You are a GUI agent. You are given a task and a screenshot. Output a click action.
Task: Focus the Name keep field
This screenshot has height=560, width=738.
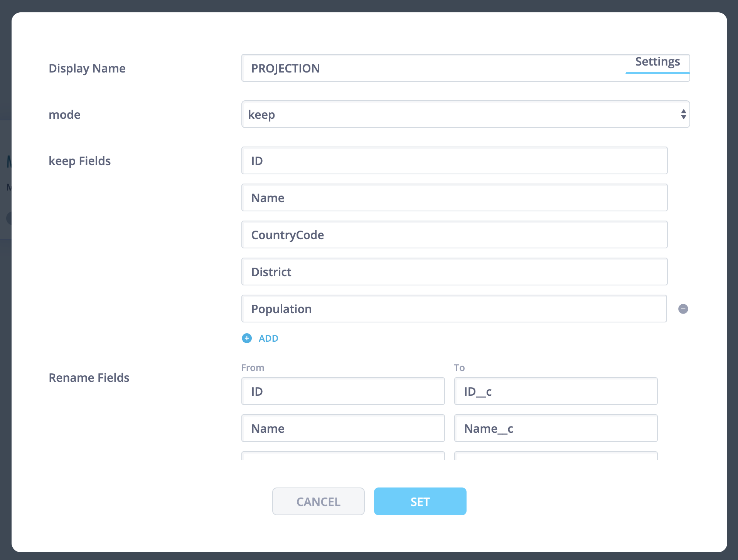454,198
